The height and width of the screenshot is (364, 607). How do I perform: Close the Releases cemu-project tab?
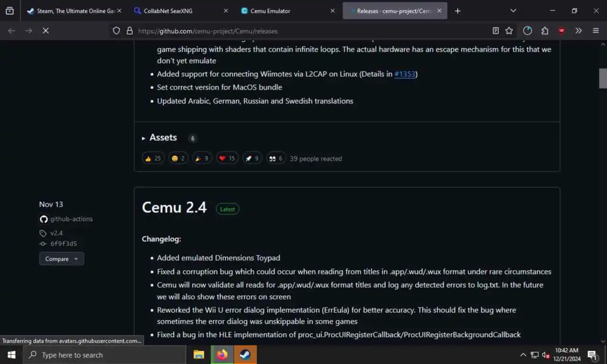pos(440,10)
